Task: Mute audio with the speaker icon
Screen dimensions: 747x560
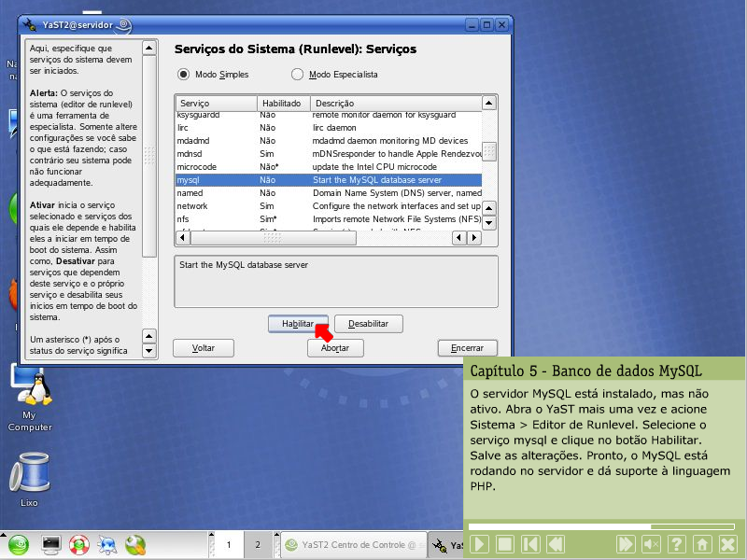Action: [x=652, y=544]
